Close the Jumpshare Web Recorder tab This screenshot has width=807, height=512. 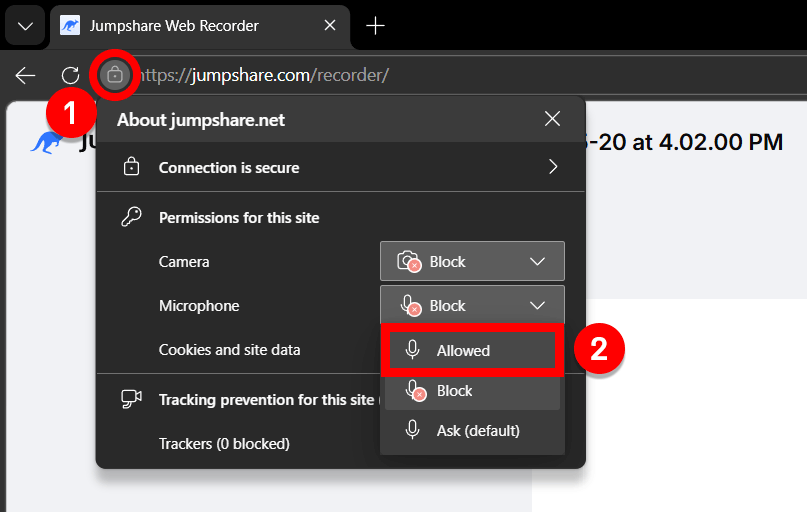click(330, 25)
